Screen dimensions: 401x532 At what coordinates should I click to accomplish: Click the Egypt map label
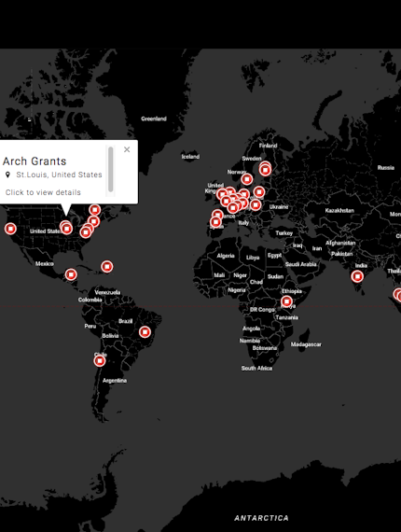[274, 255]
